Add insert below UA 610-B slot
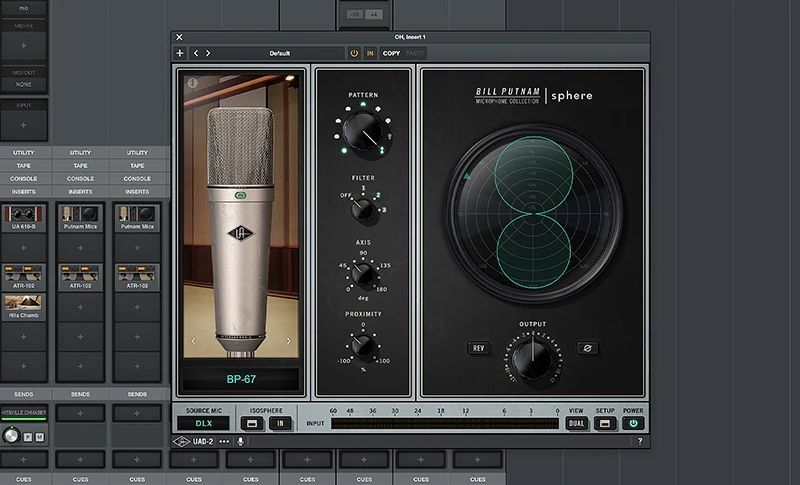The height and width of the screenshot is (485, 800). tap(24, 247)
